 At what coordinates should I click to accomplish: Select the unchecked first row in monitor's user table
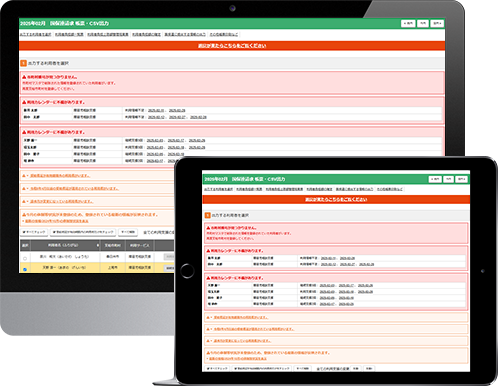[x=25, y=258]
